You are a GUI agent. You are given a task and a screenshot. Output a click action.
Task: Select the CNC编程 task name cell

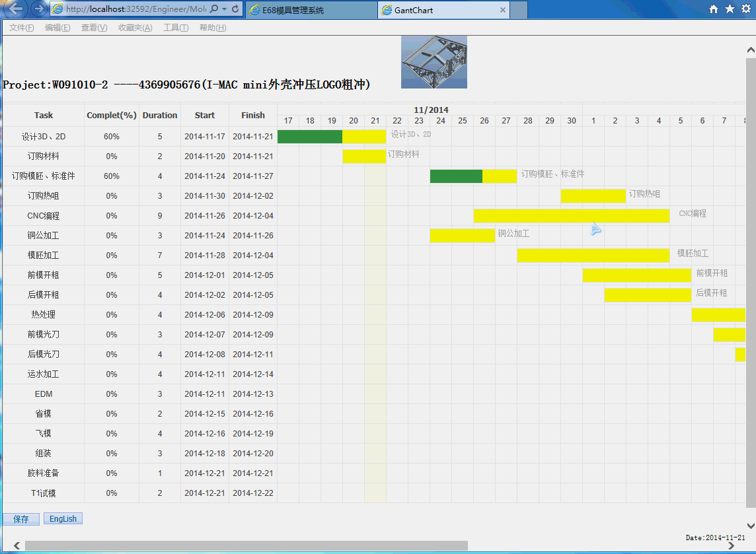(x=44, y=216)
